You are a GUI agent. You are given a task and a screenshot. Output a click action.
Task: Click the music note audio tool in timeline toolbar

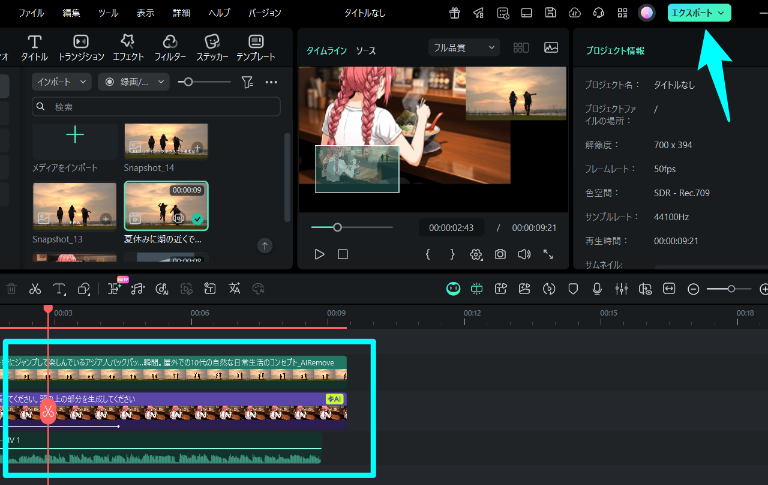click(138, 289)
